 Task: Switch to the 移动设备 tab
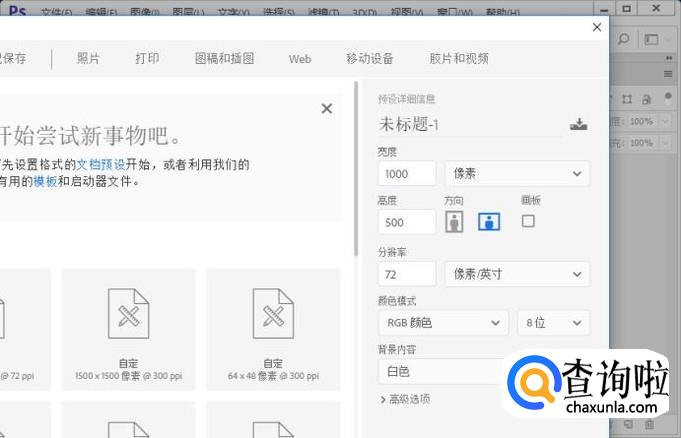coord(370,58)
